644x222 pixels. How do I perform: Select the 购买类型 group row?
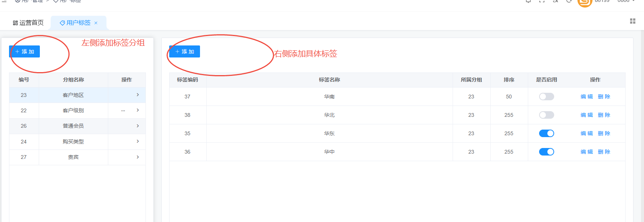coord(73,142)
